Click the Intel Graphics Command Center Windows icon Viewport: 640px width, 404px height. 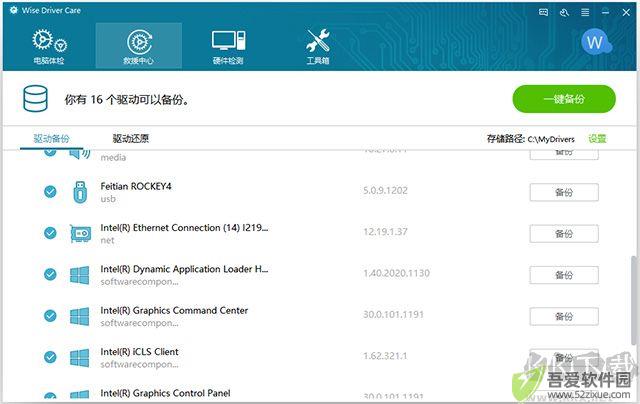[x=79, y=316]
